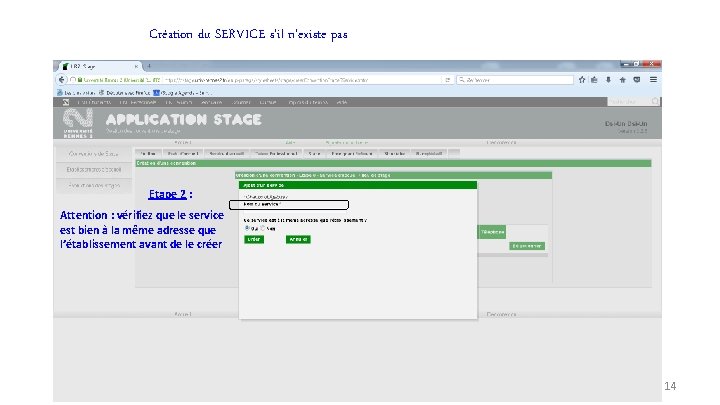The image size is (720, 405).
Task: Select the 'Tuteur Professionnel' step tab
Action: [x=276, y=153]
